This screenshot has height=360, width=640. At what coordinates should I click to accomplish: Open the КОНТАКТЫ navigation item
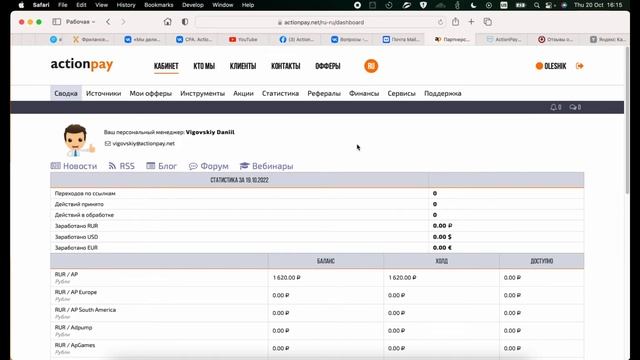click(x=286, y=66)
